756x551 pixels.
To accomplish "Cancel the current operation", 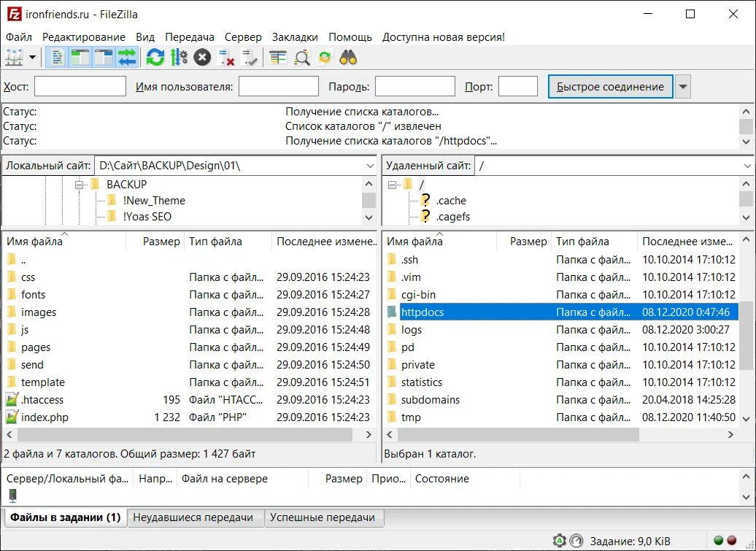I will 203,58.
